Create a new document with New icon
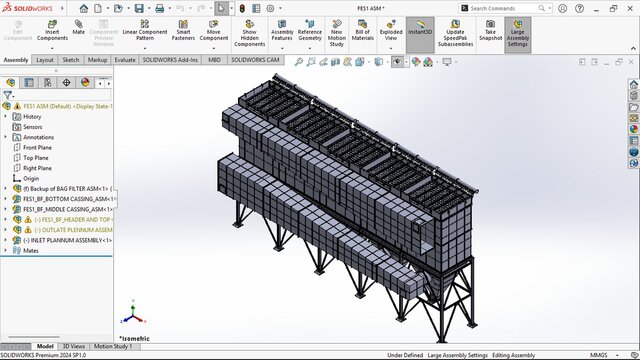 pos(98,8)
